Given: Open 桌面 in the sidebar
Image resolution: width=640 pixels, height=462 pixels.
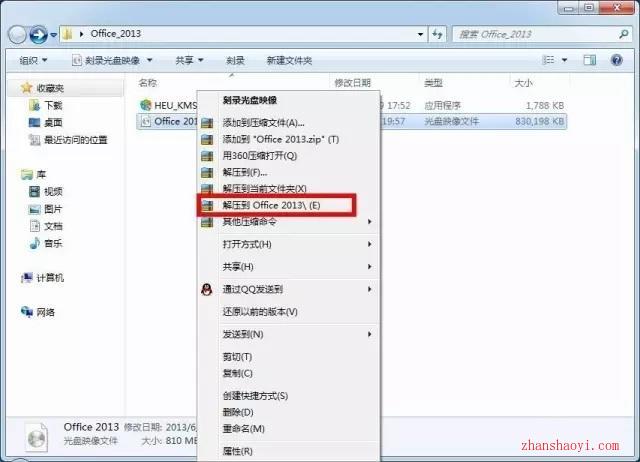Looking at the screenshot, I should [53, 122].
